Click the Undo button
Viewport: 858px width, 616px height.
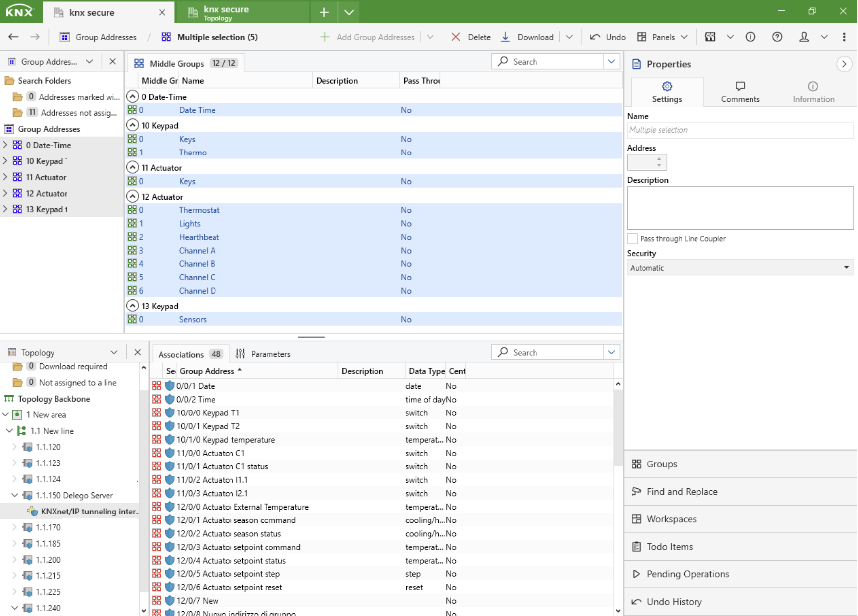tap(608, 37)
